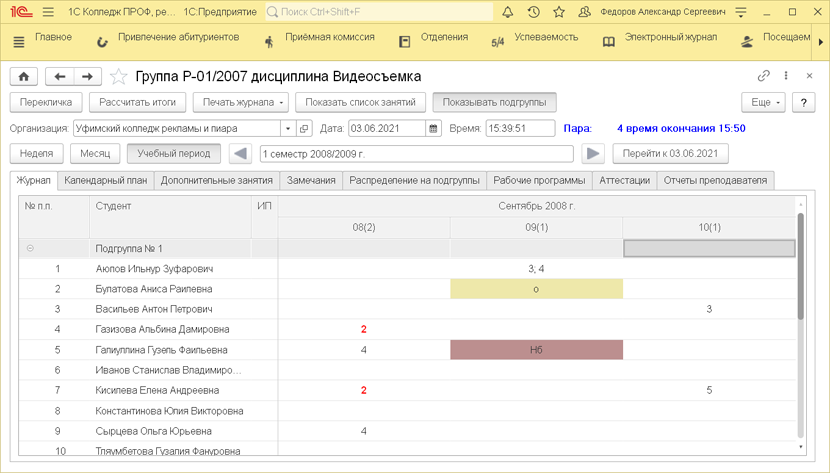Viewport: 830px width, 473px height.
Task: Open the Аттестации tab
Action: [625, 181]
